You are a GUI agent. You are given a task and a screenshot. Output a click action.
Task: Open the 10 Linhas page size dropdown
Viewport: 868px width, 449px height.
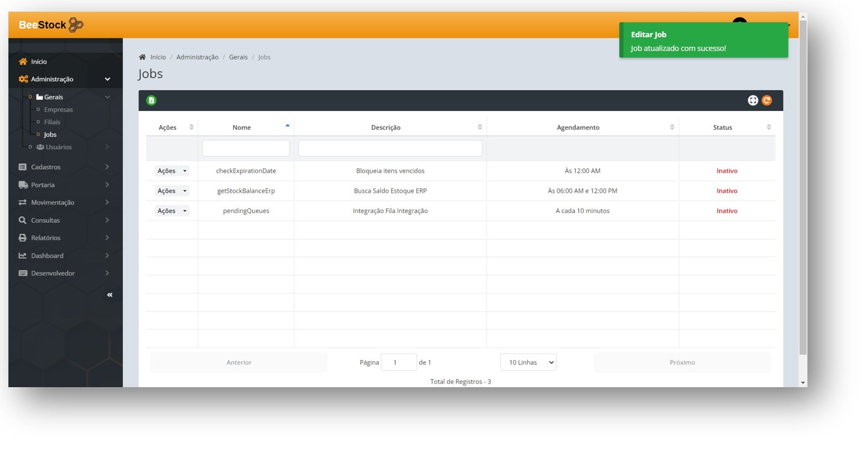tap(528, 363)
